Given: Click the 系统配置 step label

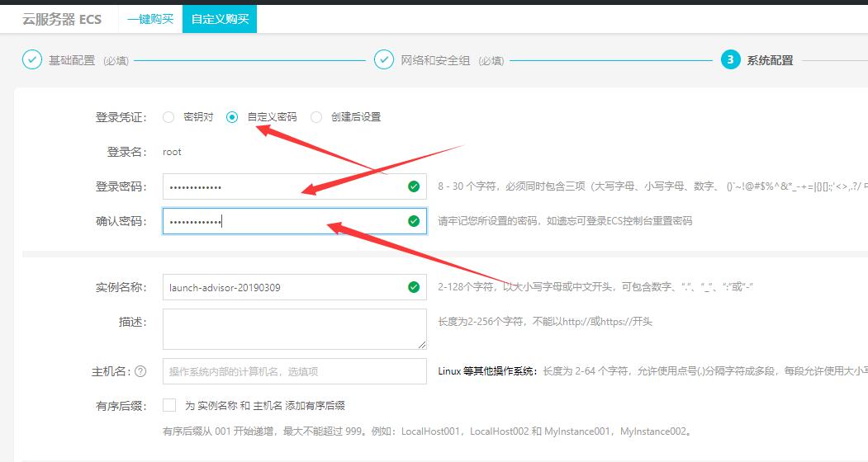Looking at the screenshot, I should click(770, 60).
